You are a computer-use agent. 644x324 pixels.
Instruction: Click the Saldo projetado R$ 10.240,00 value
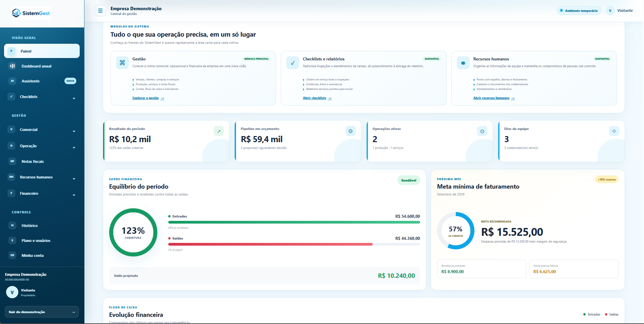click(x=396, y=276)
